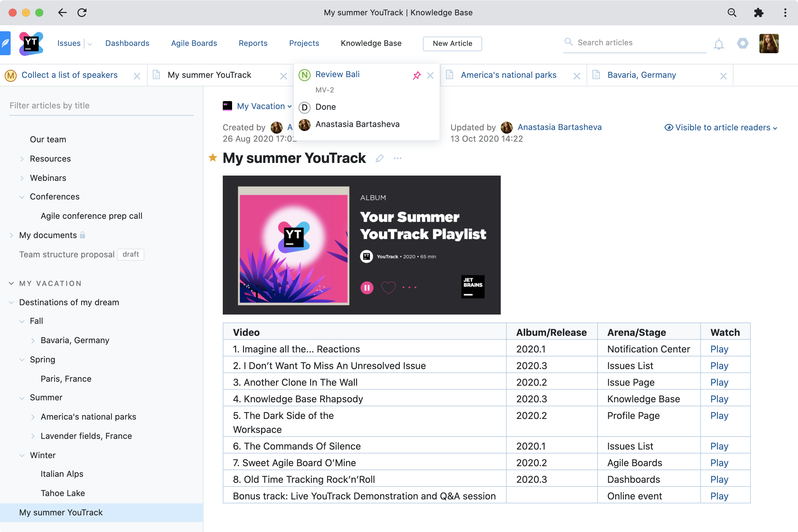This screenshot has width=798, height=532.
Task: Click the document icon on America's national parks tab
Action: pos(449,74)
